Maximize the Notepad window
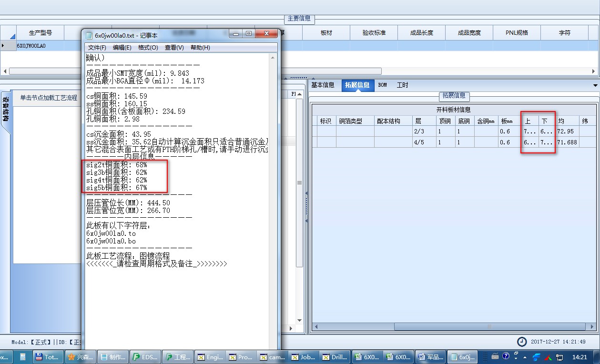The image size is (600, 364). point(249,33)
